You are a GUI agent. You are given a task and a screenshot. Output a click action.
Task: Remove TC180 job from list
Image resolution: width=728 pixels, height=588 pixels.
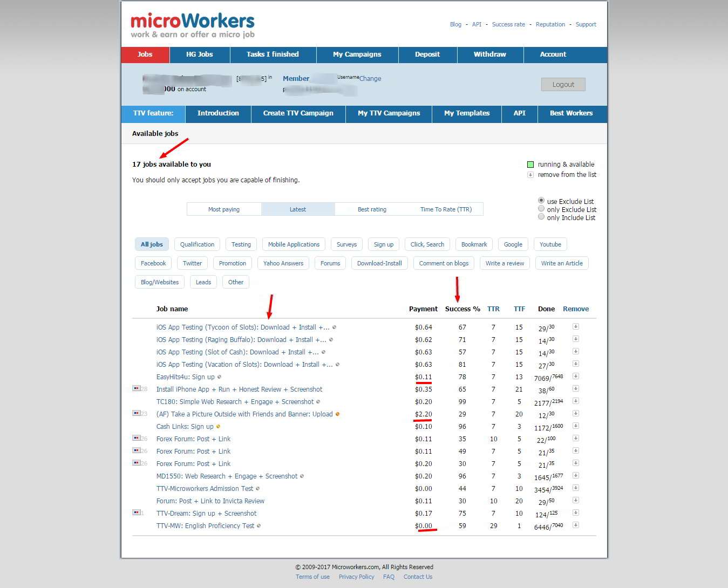click(x=576, y=401)
